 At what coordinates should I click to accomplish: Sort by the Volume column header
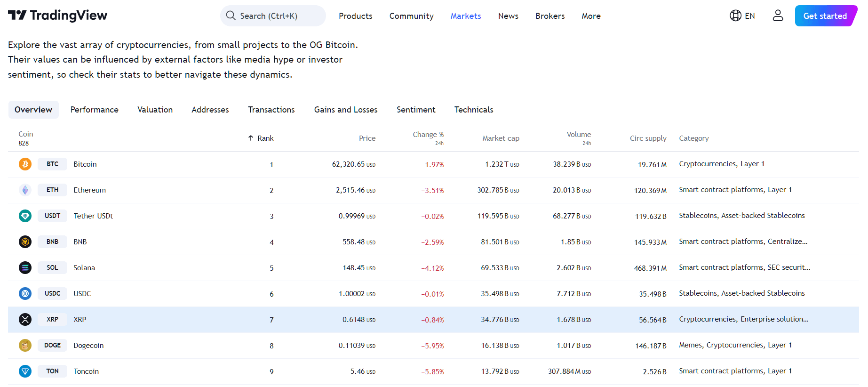[x=579, y=135]
